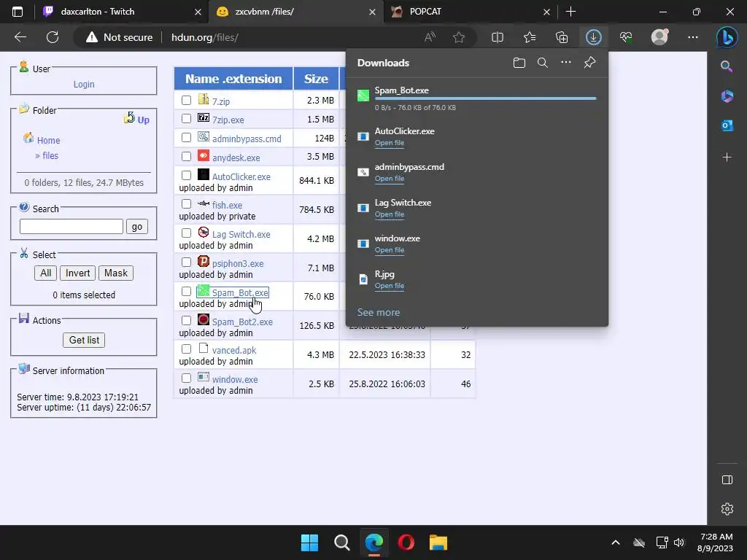Add page to favorites star icon
The width and height of the screenshot is (747, 560).
coord(459,37)
